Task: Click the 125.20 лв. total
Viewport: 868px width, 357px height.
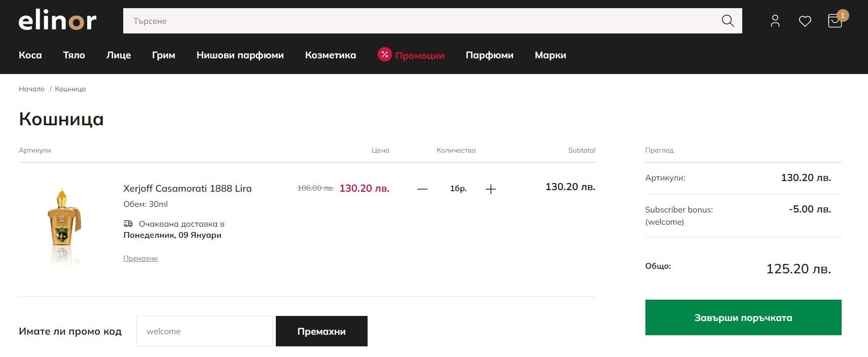Action: [799, 269]
